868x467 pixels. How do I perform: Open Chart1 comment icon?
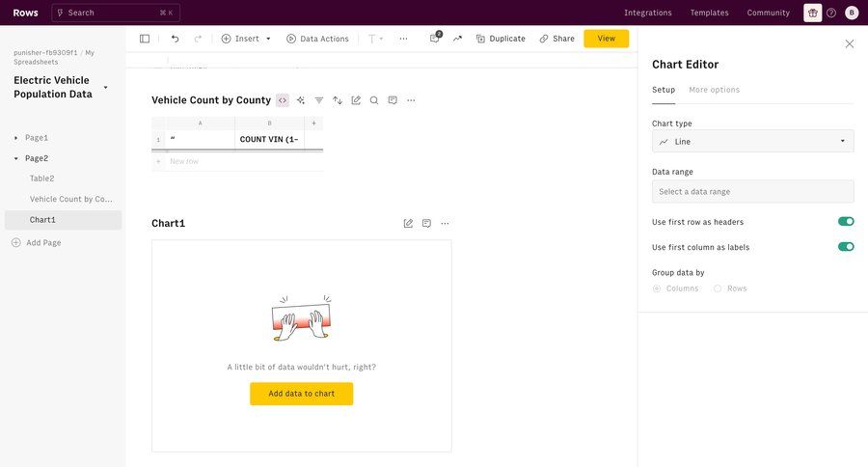click(x=426, y=223)
